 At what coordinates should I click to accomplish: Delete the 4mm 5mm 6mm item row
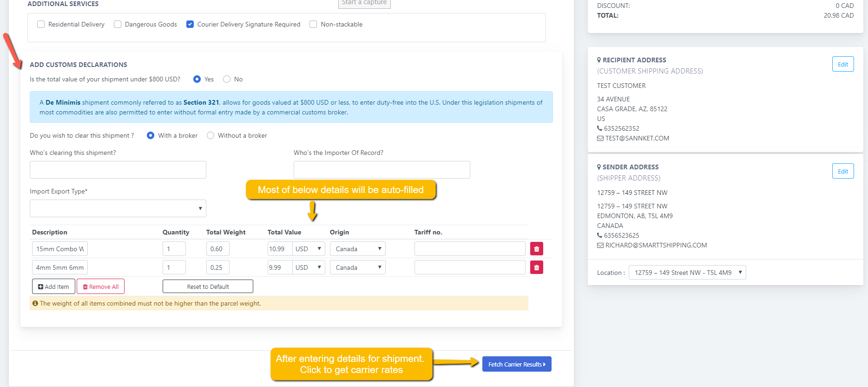pos(536,267)
